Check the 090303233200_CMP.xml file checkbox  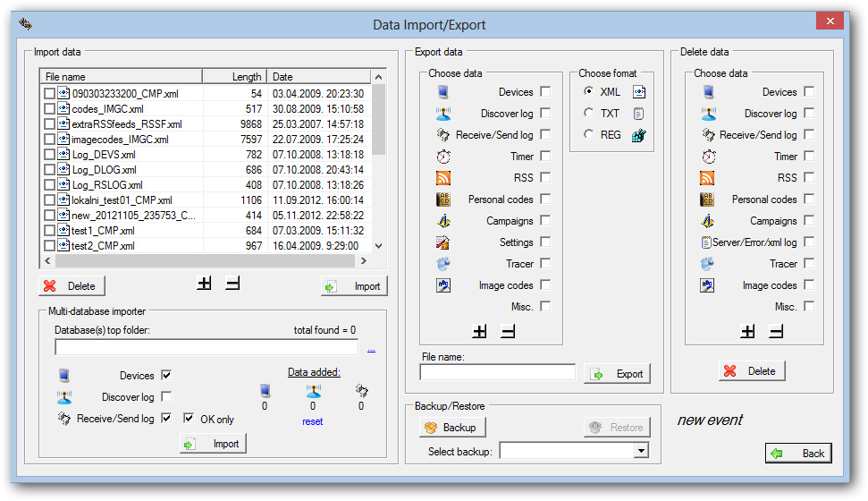pyautogui.click(x=49, y=94)
